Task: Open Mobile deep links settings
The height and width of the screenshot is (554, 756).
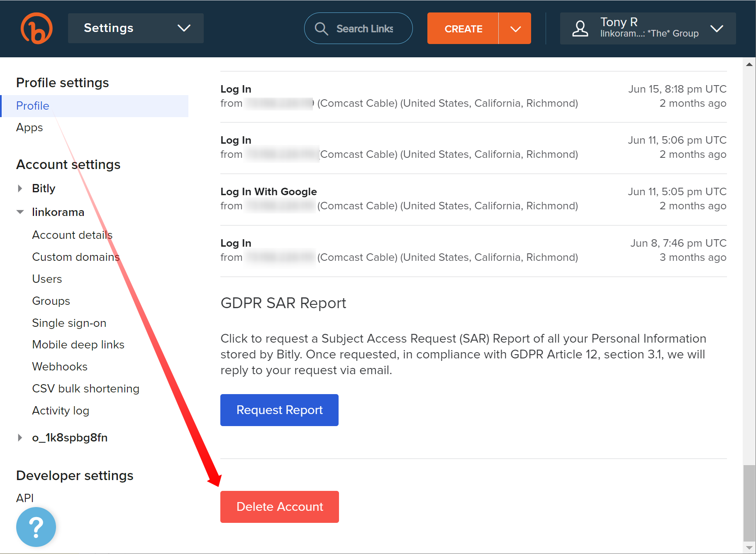Action: [78, 345]
